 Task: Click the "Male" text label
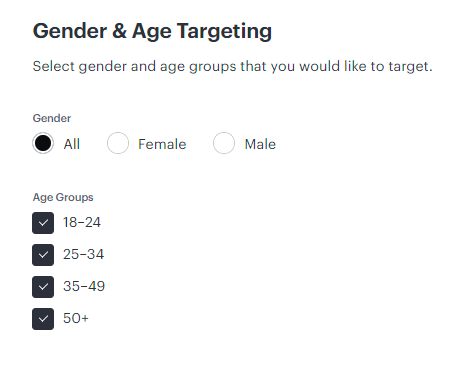260,144
